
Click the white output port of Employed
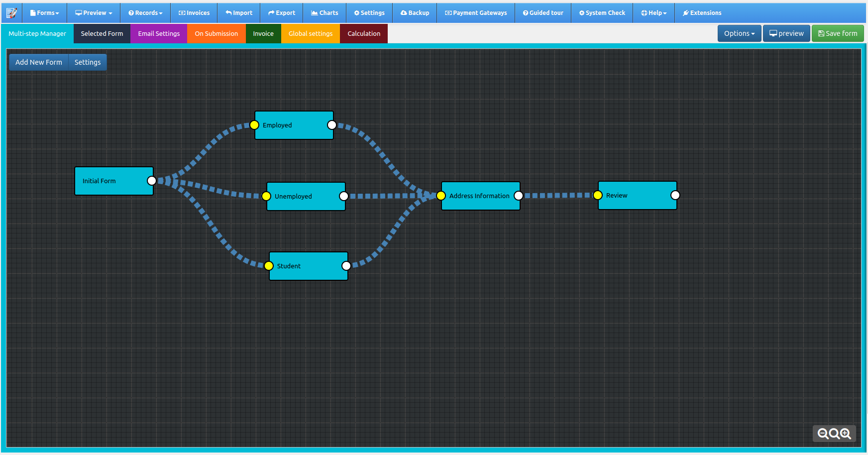(x=332, y=125)
